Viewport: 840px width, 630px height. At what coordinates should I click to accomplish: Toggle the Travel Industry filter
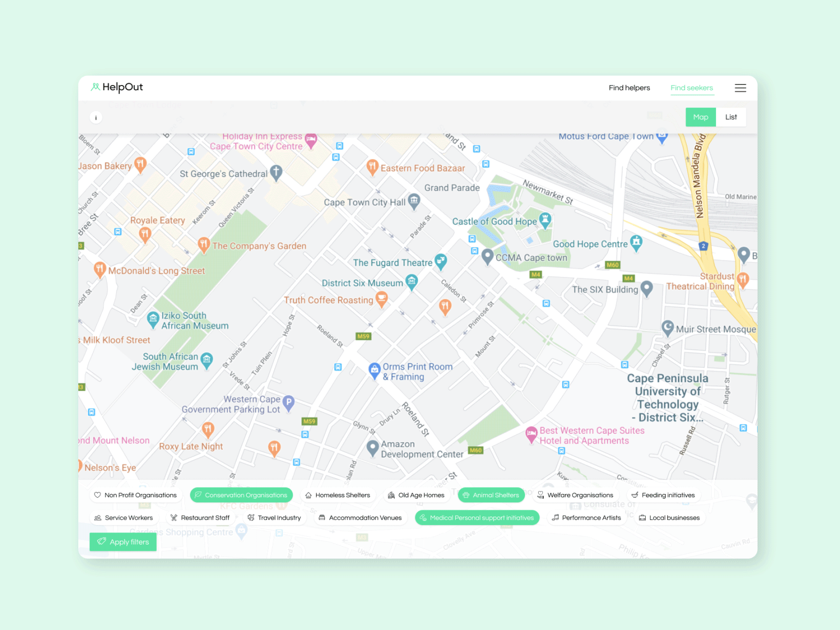point(274,518)
